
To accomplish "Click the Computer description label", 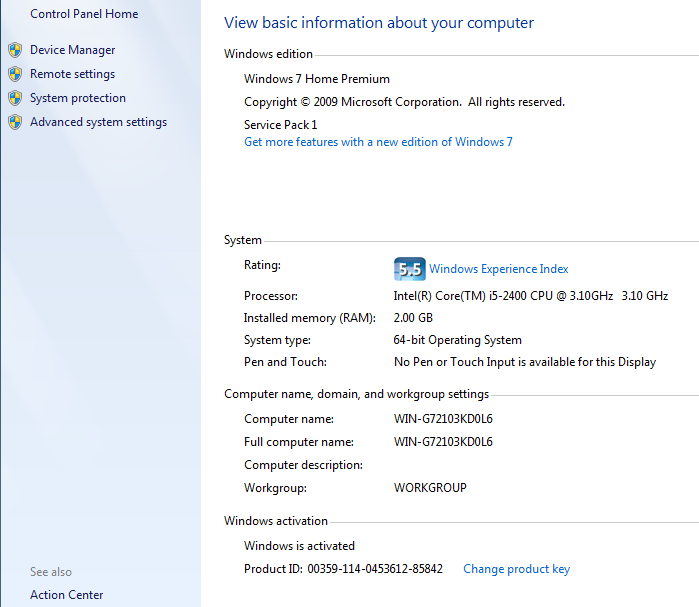I will point(304,465).
